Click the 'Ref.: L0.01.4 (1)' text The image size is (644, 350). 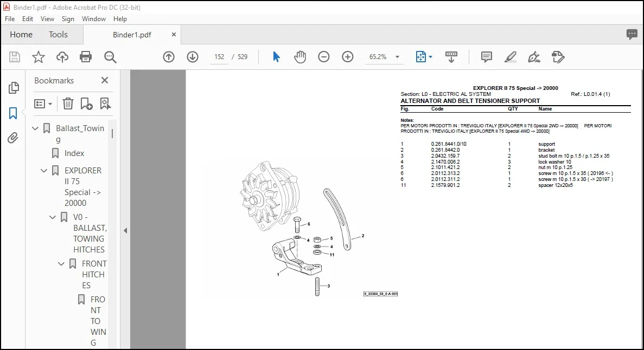590,94
